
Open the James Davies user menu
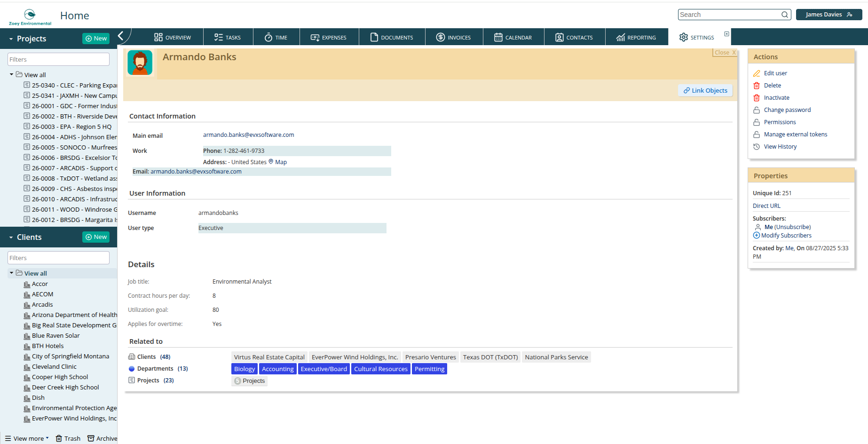click(x=829, y=15)
